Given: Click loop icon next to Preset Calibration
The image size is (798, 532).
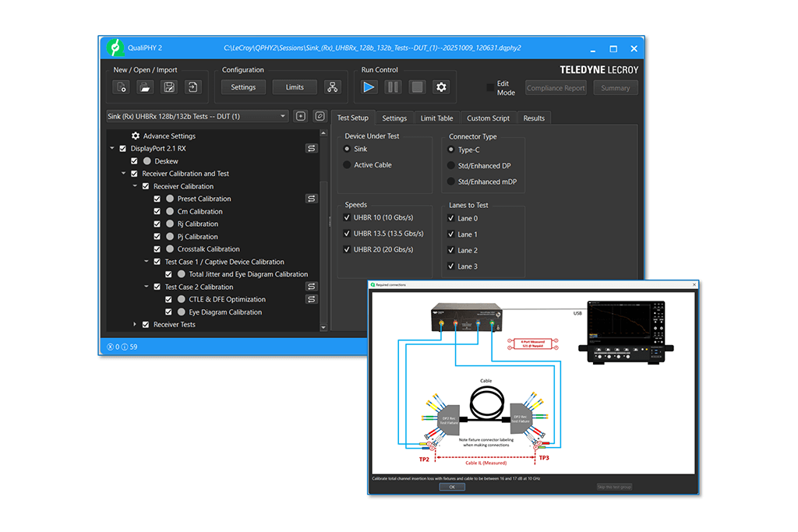Looking at the screenshot, I should (311, 199).
